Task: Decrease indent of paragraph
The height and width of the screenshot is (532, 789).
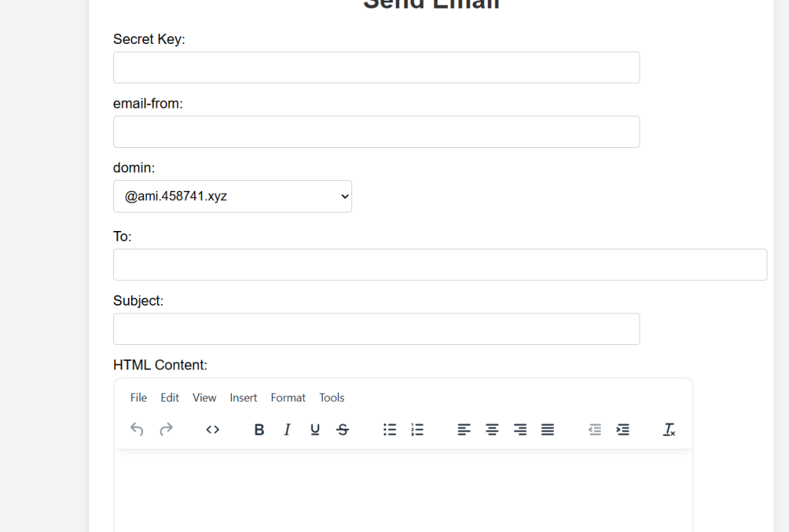Action: 595,430
